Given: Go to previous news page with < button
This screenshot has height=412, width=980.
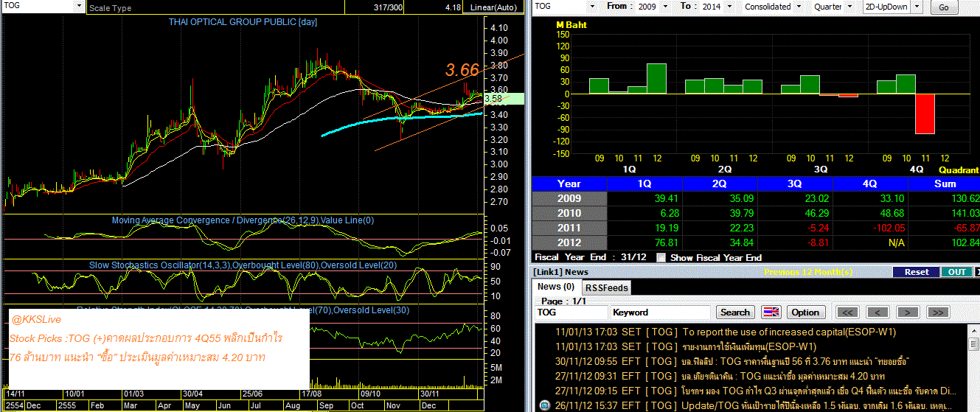Looking at the screenshot, I should click(x=877, y=313).
